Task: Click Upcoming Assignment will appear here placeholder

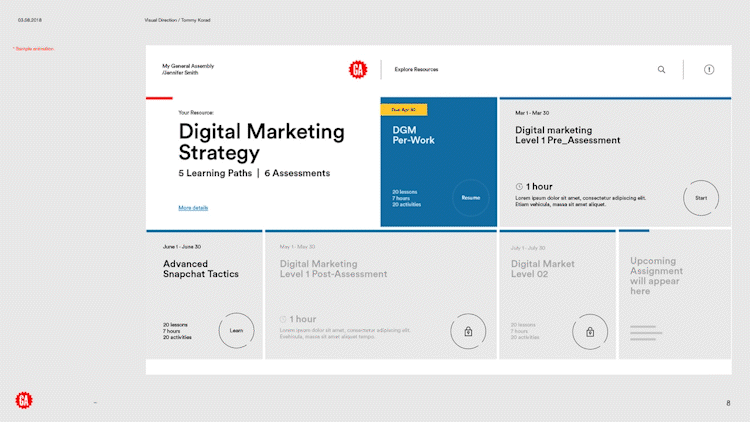Action: coord(656,276)
